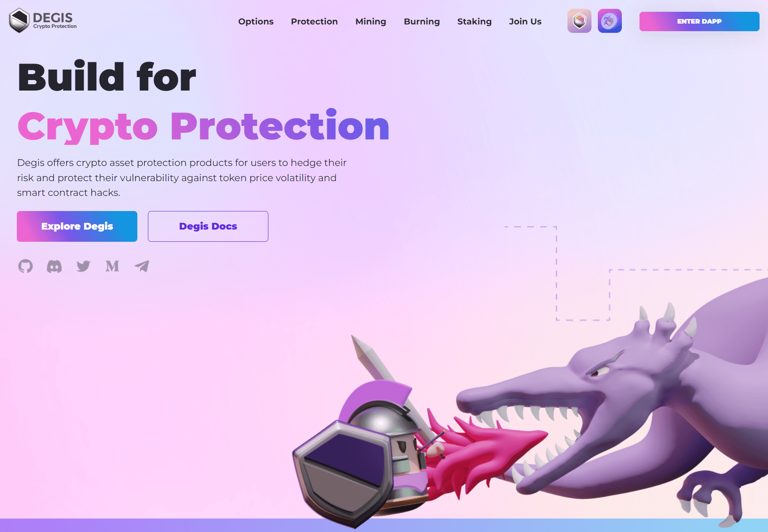Image resolution: width=768 pixels, height=532 pixels.
Task: Click the pink shield token icon in navbar
Action: point(579,21)
